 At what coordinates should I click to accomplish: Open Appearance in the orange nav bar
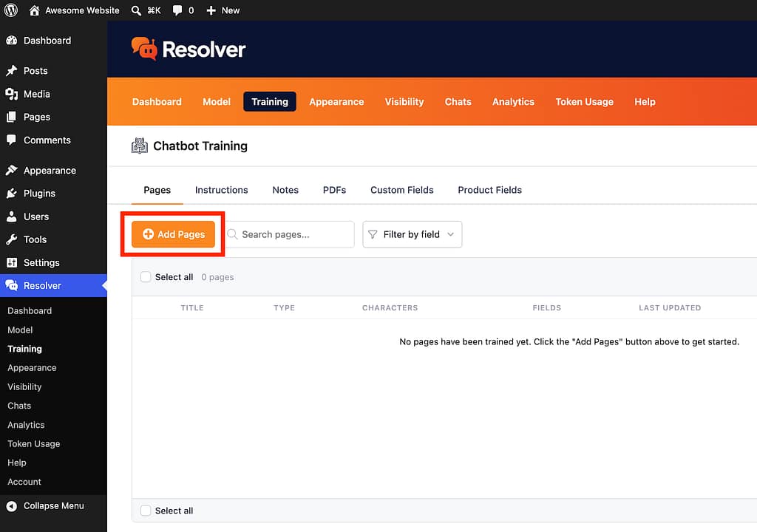(x=336, y=102)
